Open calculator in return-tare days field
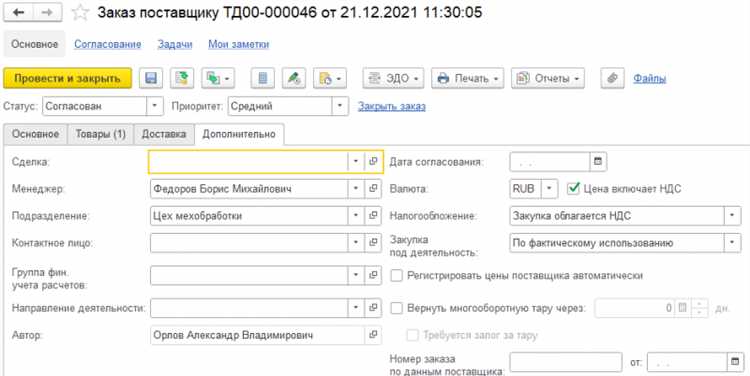 pyautogui.click(x=683, y=308)
